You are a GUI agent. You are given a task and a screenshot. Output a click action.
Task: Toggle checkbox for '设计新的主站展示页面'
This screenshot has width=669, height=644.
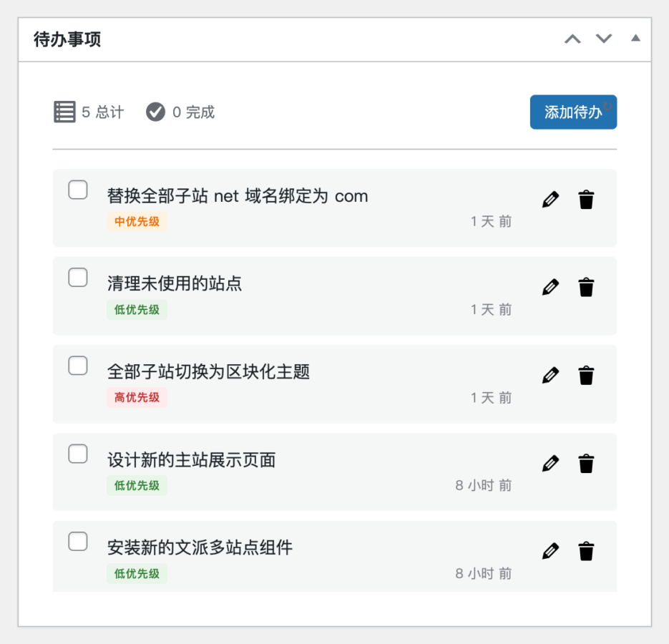pyautogui.click(x=78, y=454)
